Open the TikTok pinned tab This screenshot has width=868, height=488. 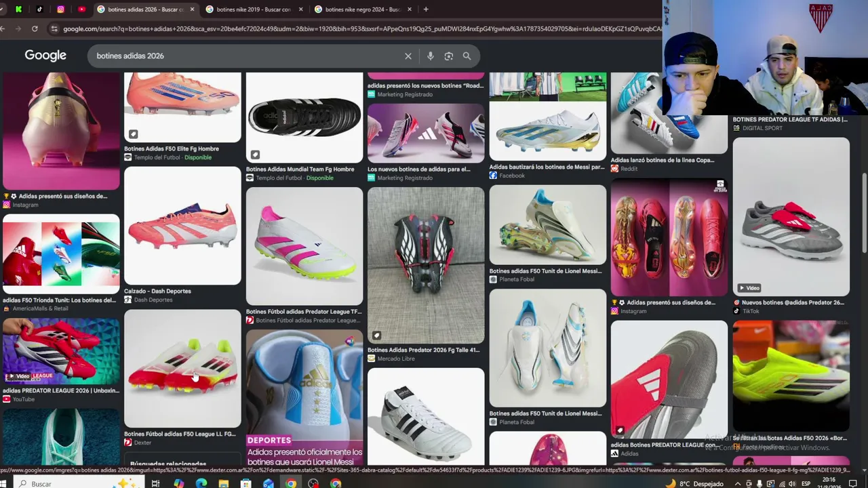tap(39, 9)
